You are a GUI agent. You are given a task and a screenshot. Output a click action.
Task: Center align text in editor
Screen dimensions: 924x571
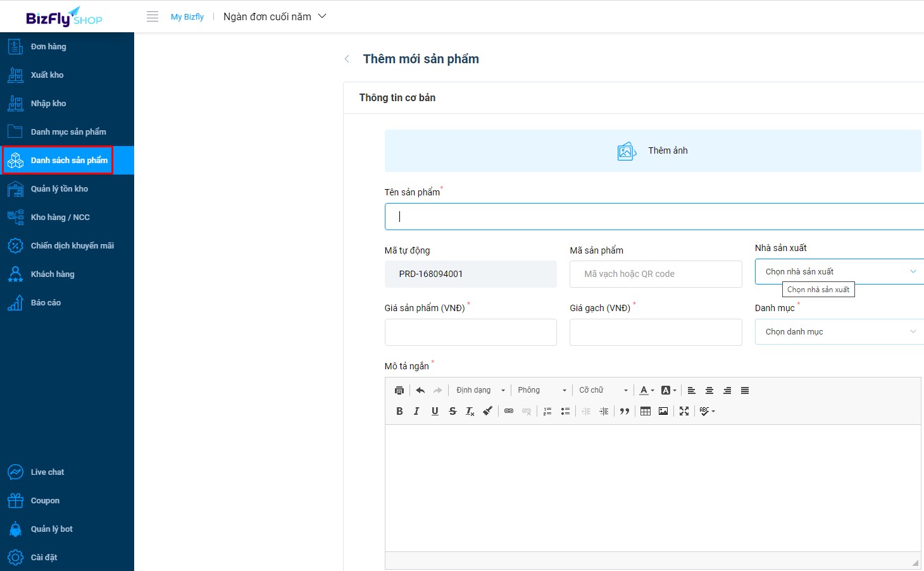click(709, 390)
